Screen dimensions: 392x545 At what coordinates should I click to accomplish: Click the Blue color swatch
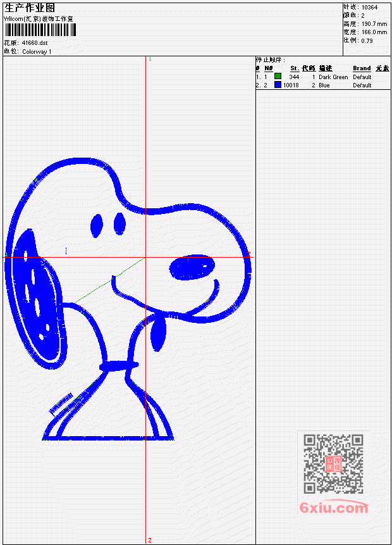tap(278, 84)
